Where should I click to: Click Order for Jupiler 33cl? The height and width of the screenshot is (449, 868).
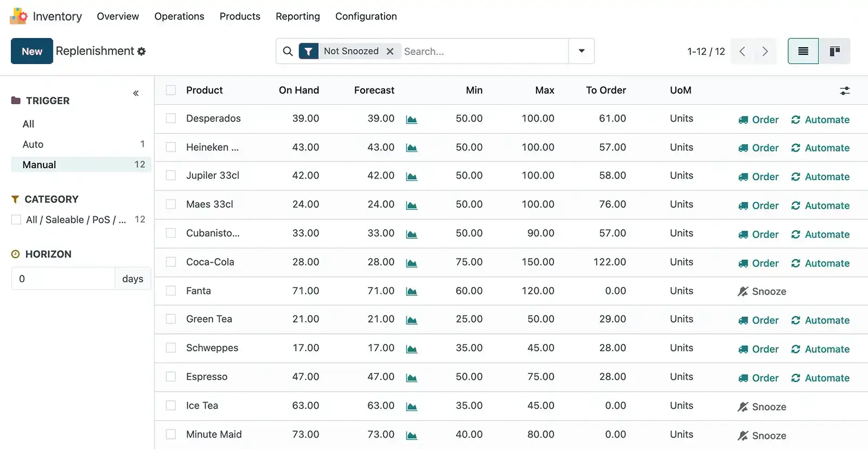[758, 176]
